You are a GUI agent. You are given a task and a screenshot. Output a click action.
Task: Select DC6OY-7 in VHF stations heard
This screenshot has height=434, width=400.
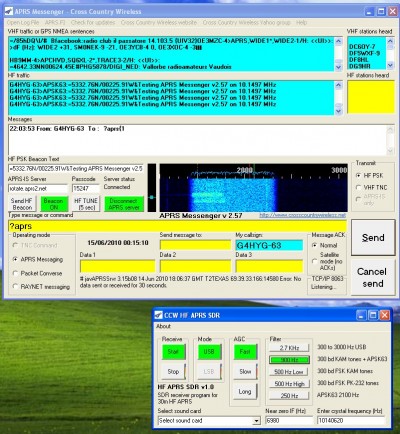point(362,47)
